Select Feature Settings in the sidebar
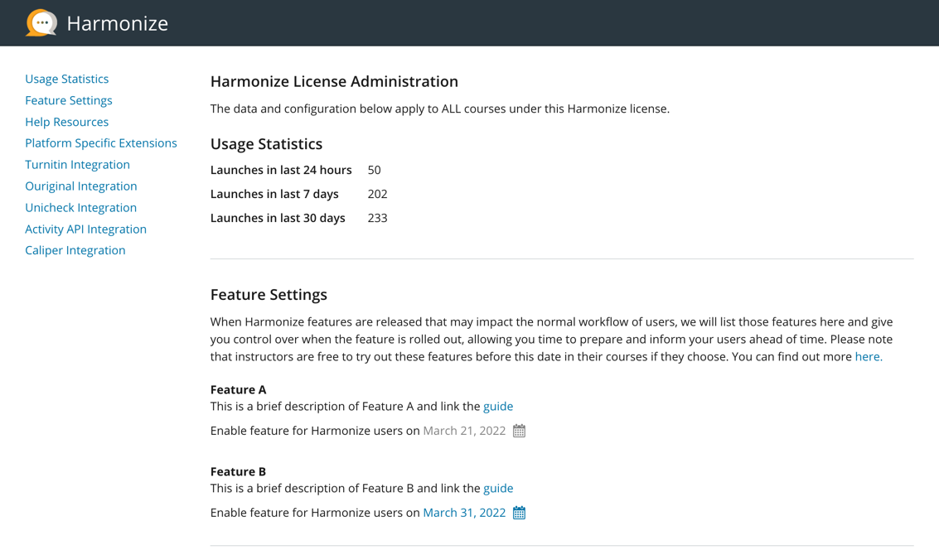 click(x=68, y=100)
